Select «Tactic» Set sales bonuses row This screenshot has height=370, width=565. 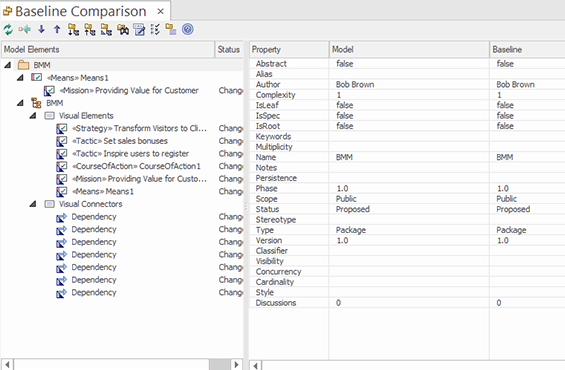coord(120,141)
